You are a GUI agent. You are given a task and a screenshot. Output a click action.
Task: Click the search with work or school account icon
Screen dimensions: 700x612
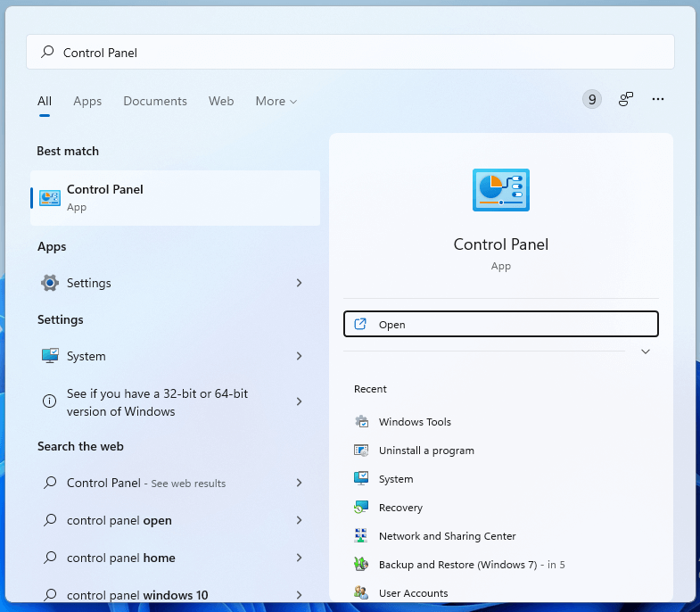click(x=625, y=99)
